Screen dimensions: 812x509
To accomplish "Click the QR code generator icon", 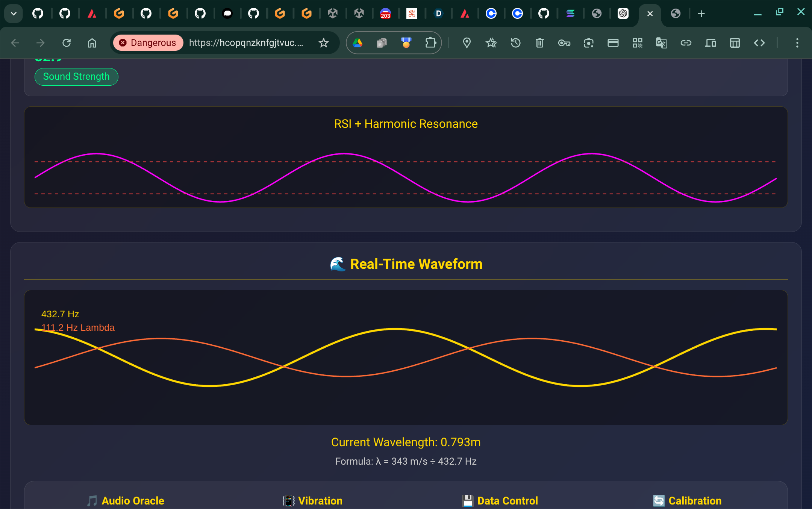I will 637,43.
